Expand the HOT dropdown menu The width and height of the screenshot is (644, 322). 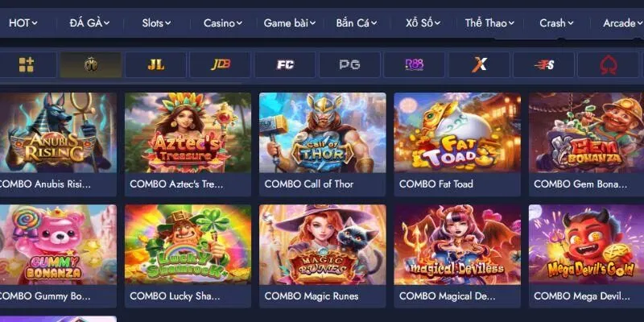pos(23,23)
